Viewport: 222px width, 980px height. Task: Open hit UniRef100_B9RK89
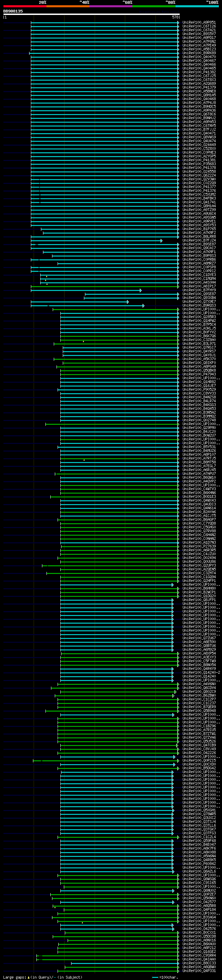tap(199, 53)
